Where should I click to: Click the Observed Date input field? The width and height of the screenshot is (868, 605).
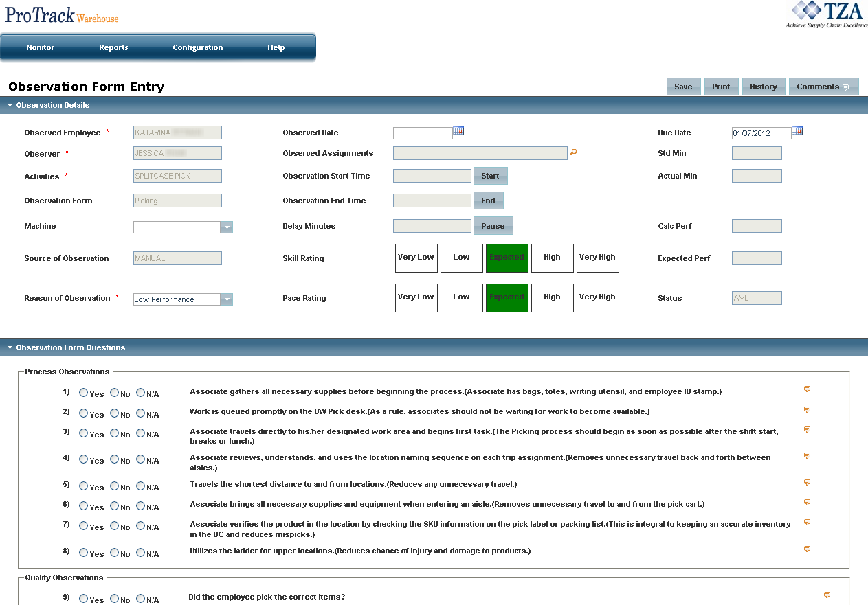click(x=423, y=133)
